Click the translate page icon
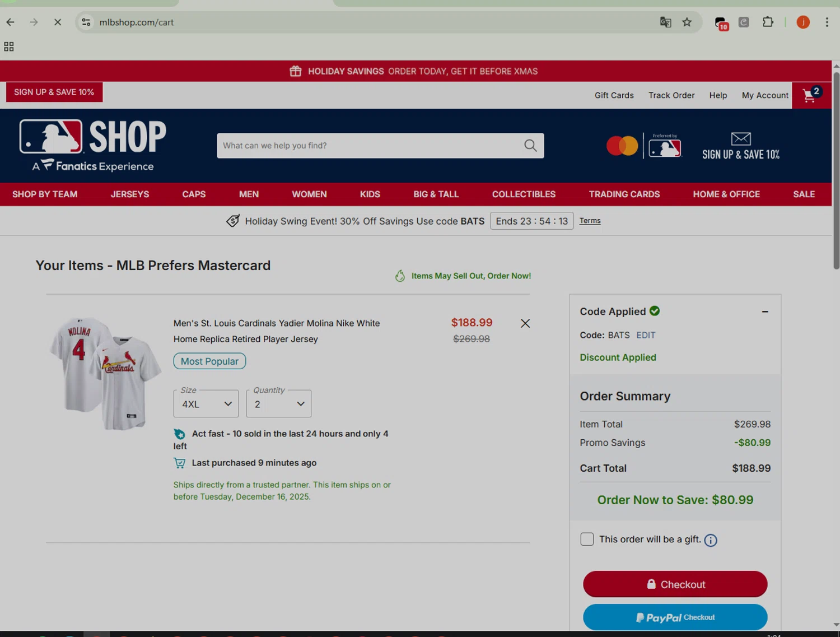This screenshot has height=637, width=840. click(x=665, y=22)
